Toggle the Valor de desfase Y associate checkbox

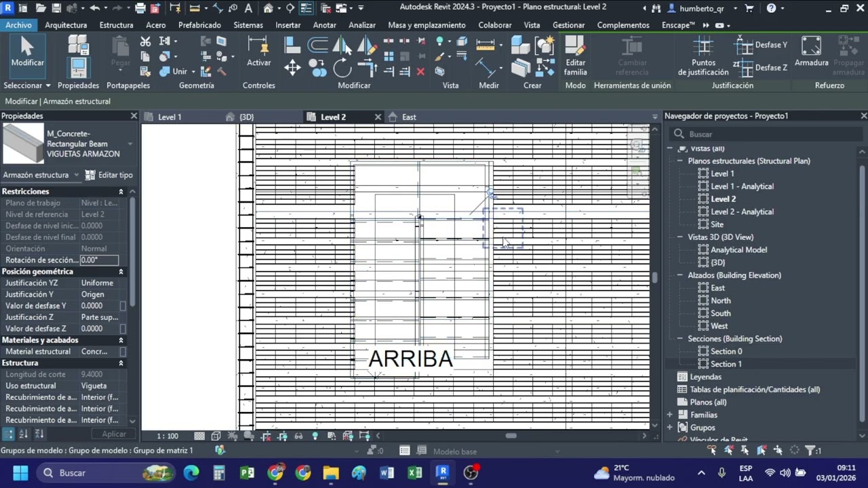pyautogui.click(x=123, y=306)
